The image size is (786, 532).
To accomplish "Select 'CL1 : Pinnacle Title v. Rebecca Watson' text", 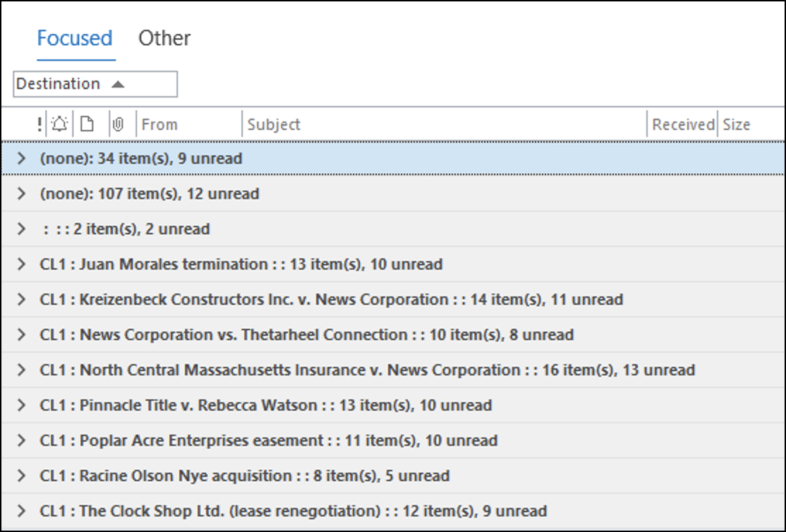I will (x=179, y=404).
